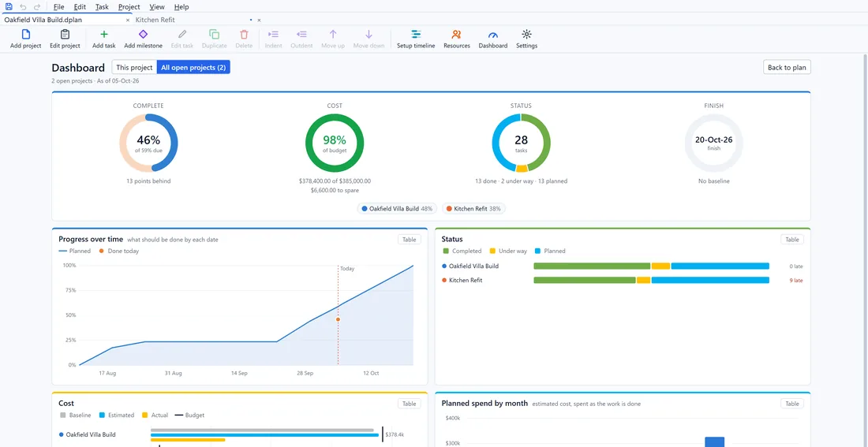Click the 20-Oct-26 finish ring
Viewport: 868px width, 447px height.
(x=713, y=143)
